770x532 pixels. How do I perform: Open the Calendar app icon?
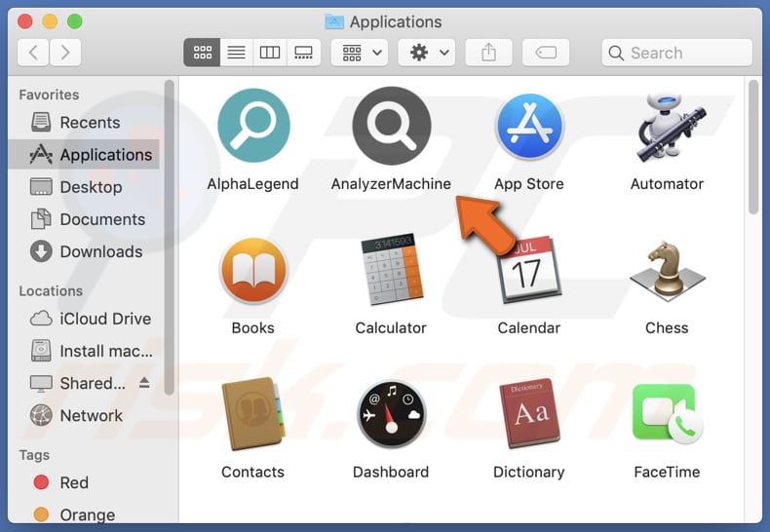[529, 269]
